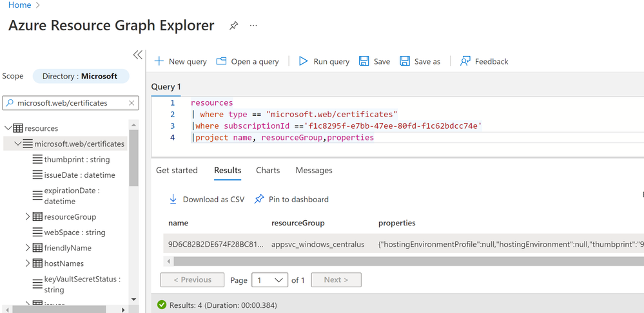Click the tree horizontal scroll right arrow
This screenshot has height=313, width=644.
point(122,309)
